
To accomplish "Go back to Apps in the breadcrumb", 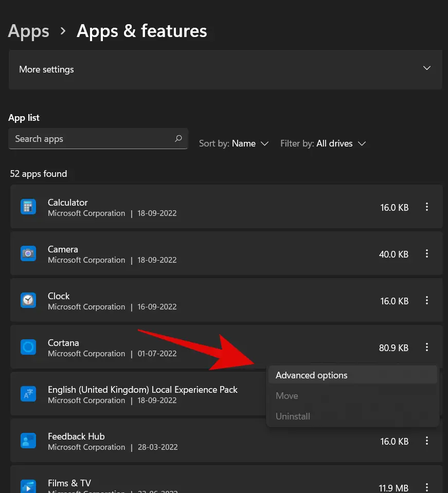I will point(29,31).
